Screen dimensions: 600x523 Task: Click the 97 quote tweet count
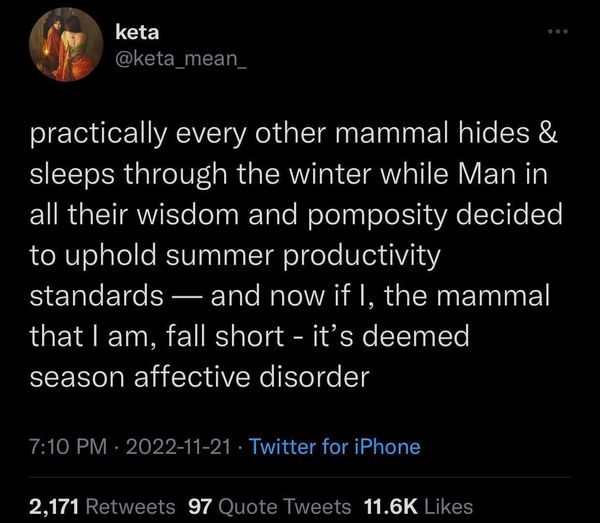click(199, 505)
